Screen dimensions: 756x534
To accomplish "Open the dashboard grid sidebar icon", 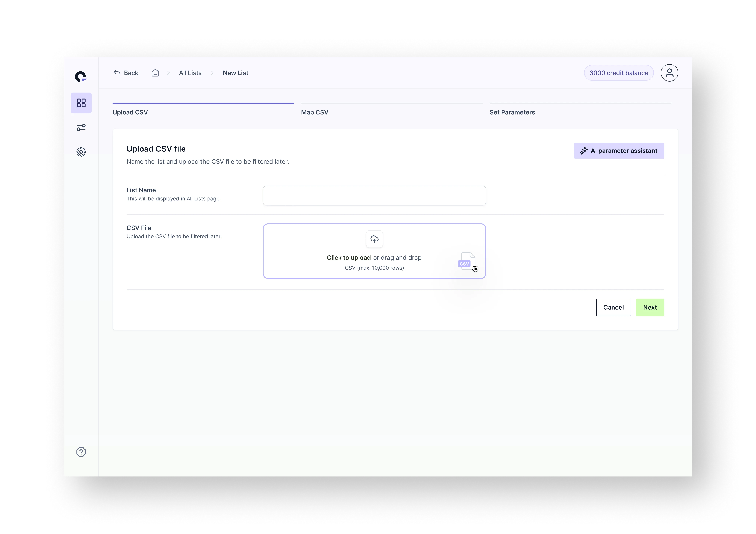I will pyautogui.click(x=81, y=103).
